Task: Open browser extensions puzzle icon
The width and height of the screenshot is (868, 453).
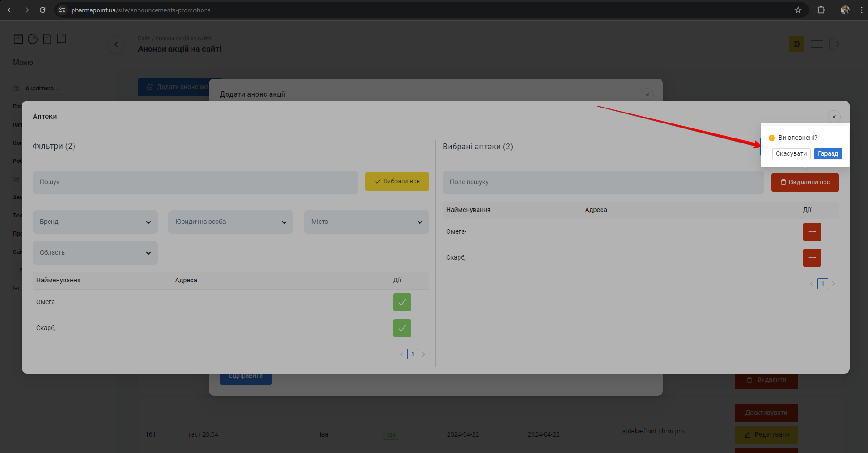Action: 821,10
